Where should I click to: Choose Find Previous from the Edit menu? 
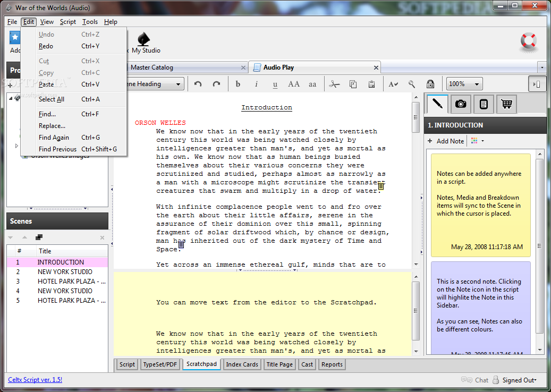(73, 149)
